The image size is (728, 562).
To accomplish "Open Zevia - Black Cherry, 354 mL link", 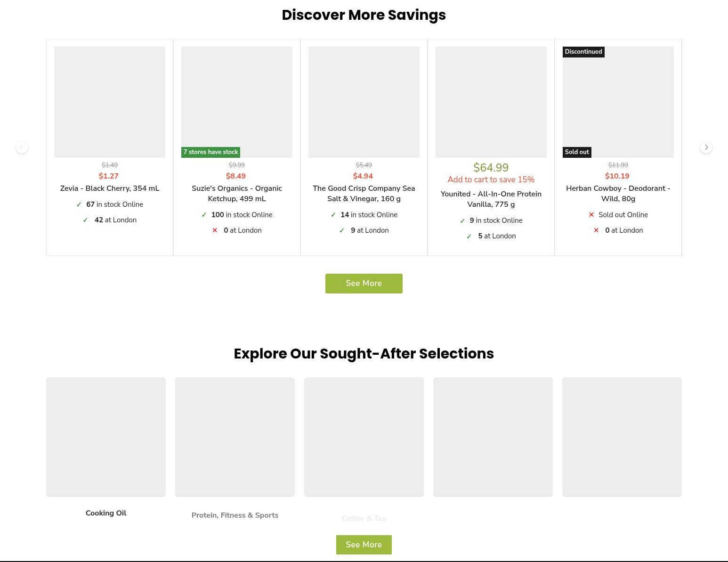I will tap(109, 188).
